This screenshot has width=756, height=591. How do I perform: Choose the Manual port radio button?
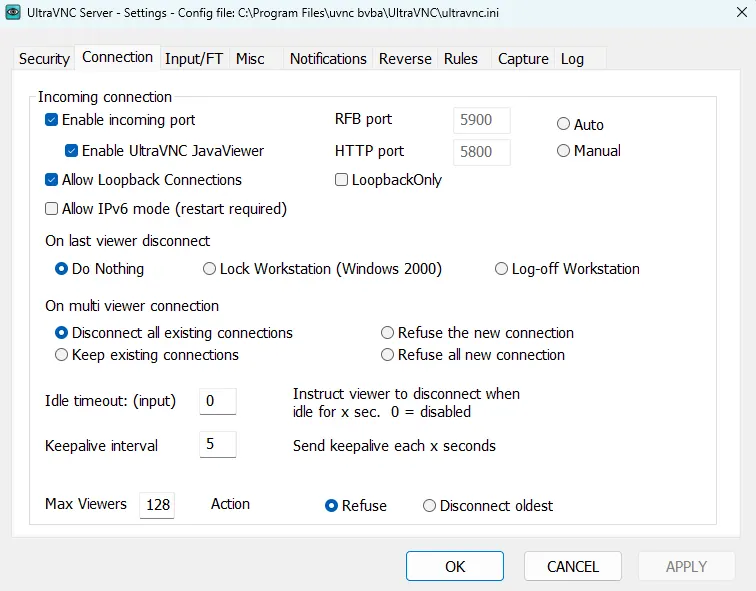click(x=564, y=151)
